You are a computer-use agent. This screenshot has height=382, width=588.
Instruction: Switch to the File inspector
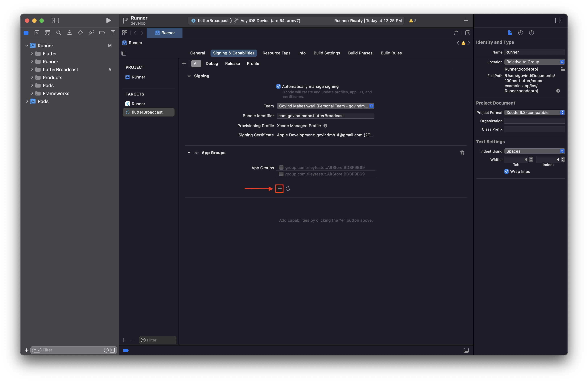(x=510, y=33)
